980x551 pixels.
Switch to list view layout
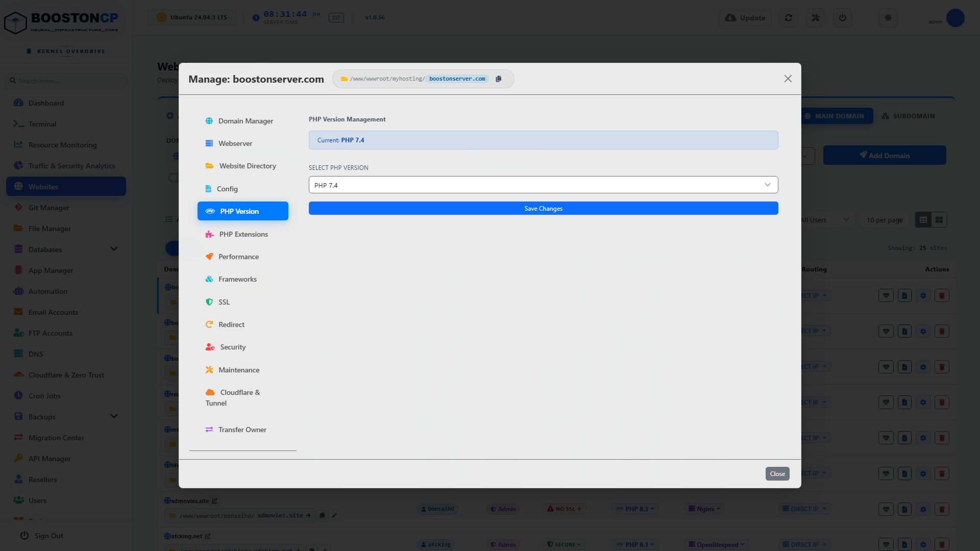pos(923,220)
